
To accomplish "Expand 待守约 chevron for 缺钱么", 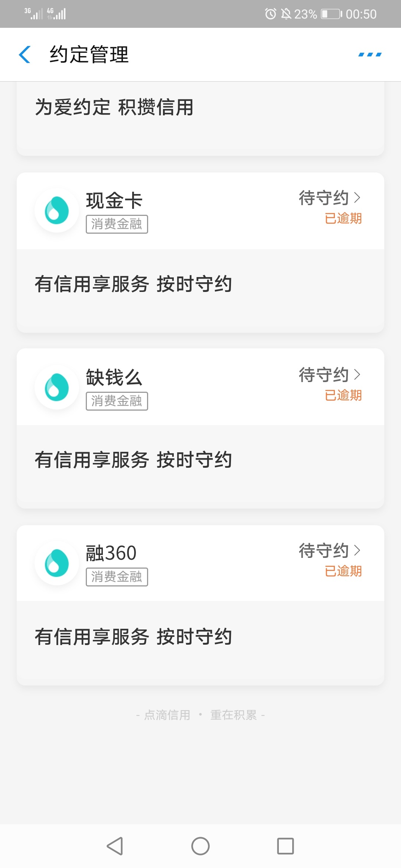I will pyautogui.click(x=357, y=375).
